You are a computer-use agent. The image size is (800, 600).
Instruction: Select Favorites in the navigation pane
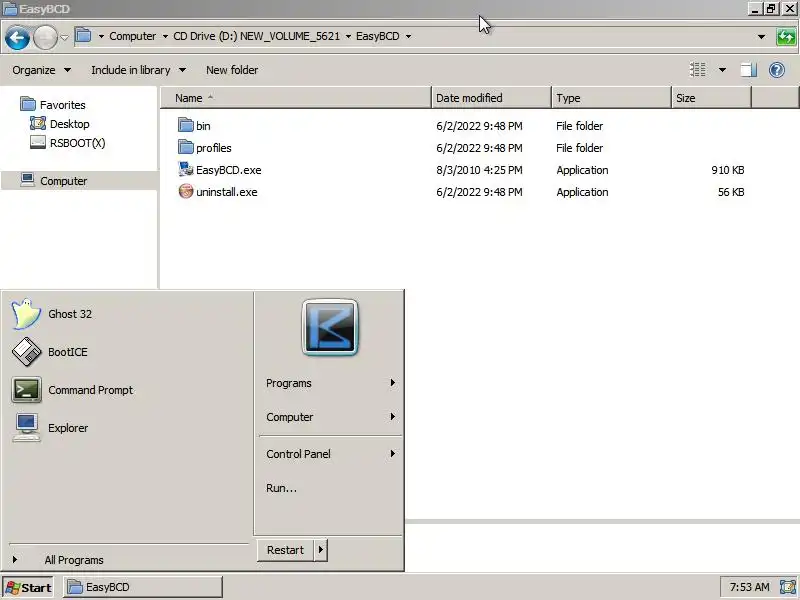(x=53, y=105)
